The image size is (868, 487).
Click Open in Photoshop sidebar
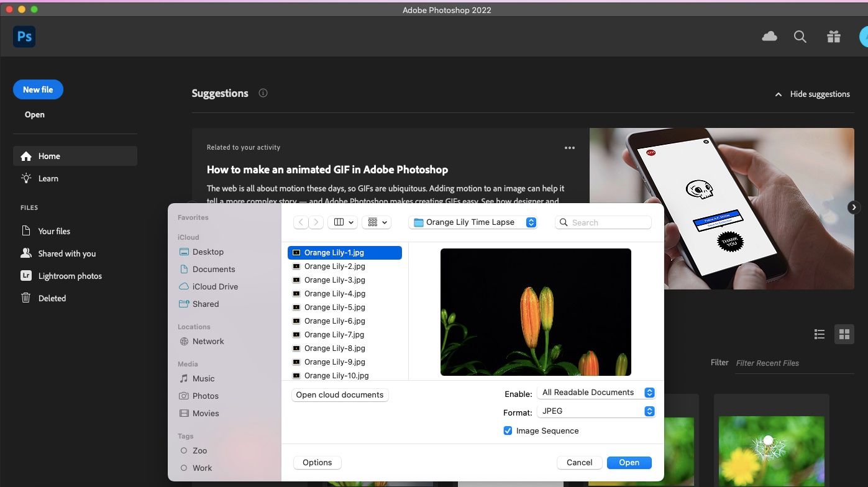tap(35, 114)
